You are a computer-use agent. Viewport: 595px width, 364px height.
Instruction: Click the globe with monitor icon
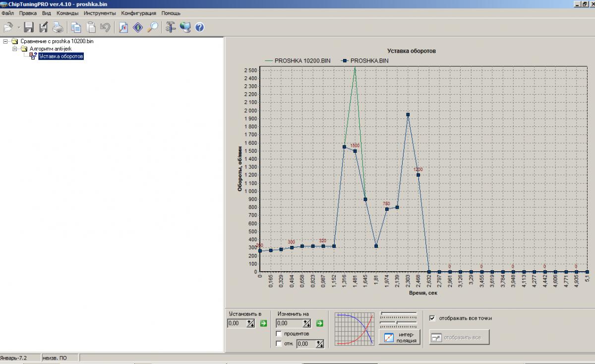pos(185,27)
